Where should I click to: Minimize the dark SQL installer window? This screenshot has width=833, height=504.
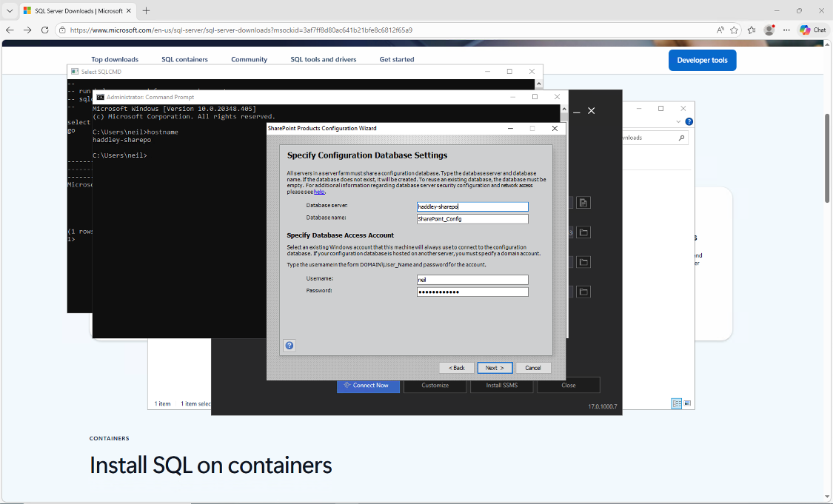pos(576,111)
